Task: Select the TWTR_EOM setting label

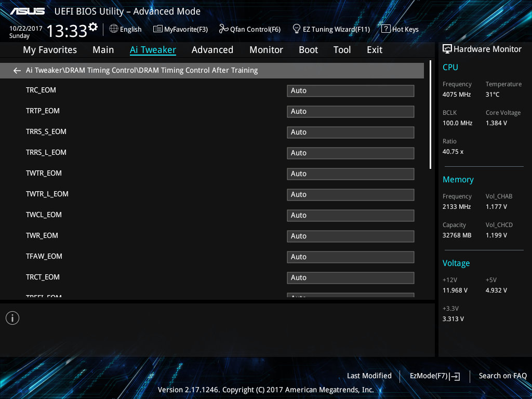Action: point(44,174)
